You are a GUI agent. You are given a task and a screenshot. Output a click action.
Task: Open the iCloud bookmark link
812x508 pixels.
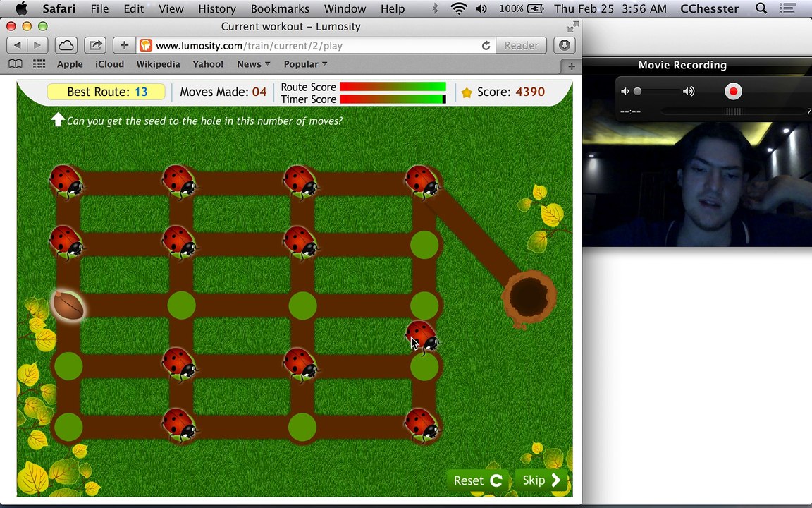pos(109,64)
